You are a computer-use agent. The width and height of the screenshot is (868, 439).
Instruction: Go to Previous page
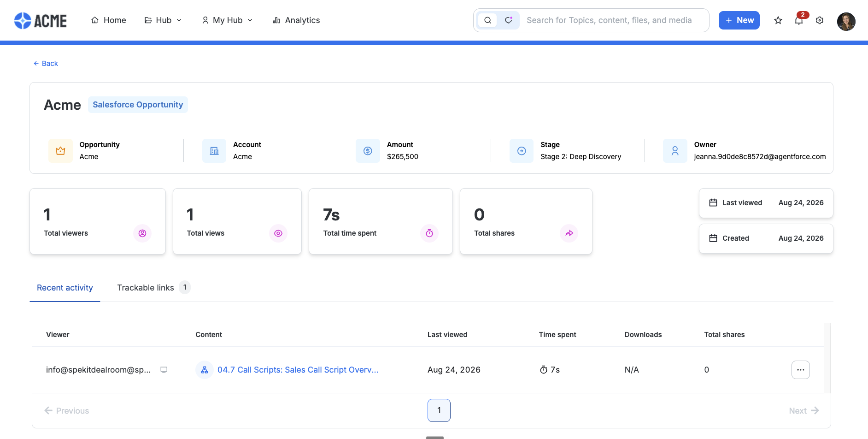pyautogui.click(x=67, y=410)
